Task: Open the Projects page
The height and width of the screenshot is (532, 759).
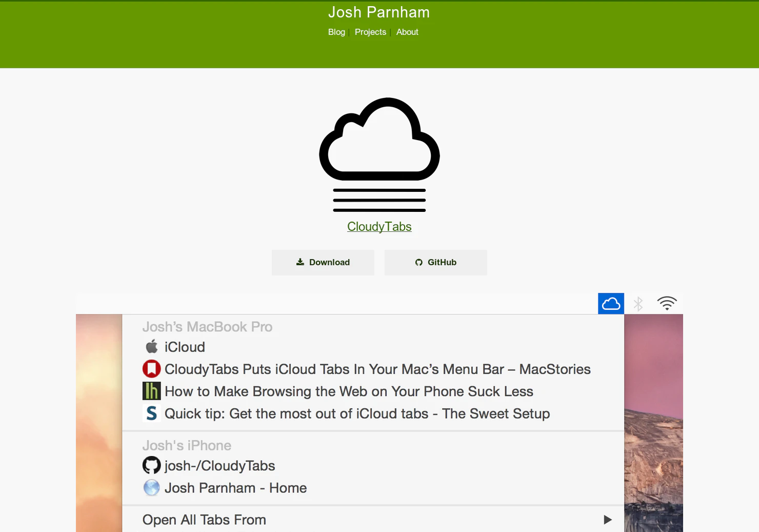Action: tap(370, 32)
